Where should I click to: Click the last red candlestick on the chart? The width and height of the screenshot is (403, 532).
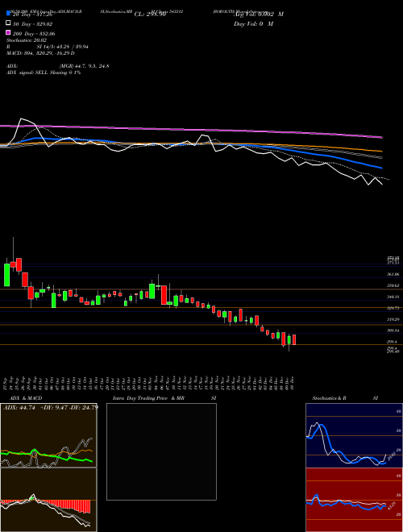click(293, 339)
